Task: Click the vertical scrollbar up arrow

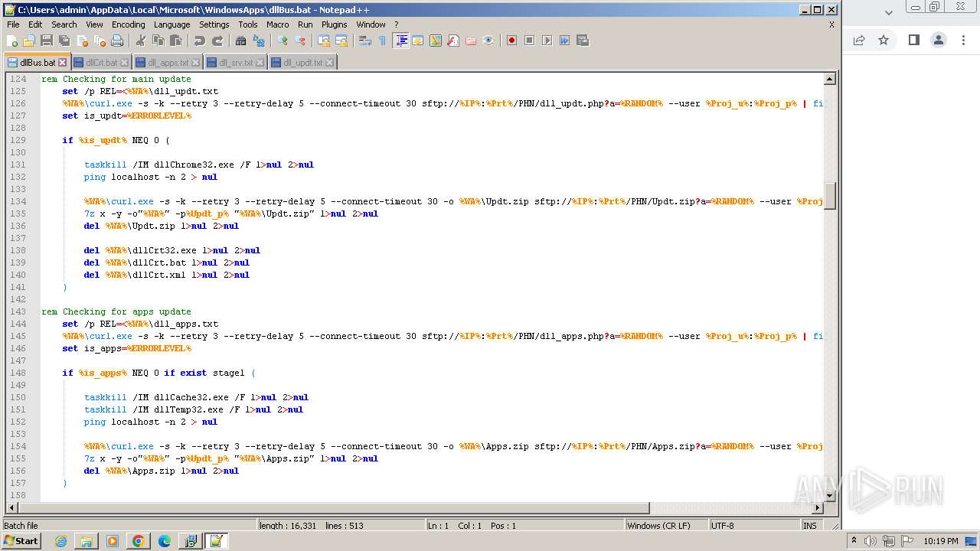Action: (x=830, y=79)
